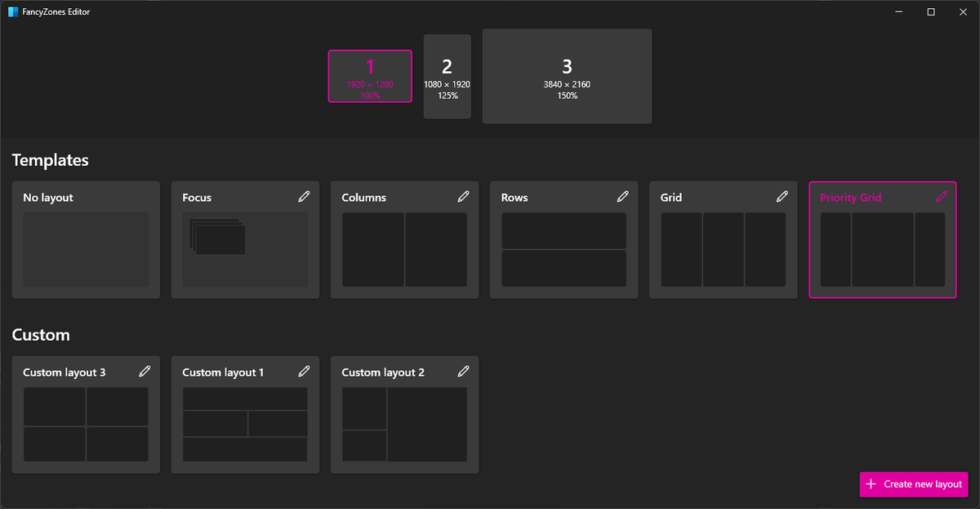Click the pencil icon on the Rows template
The height and width of the screenshot is (509, 980).
tap(622, 196)
